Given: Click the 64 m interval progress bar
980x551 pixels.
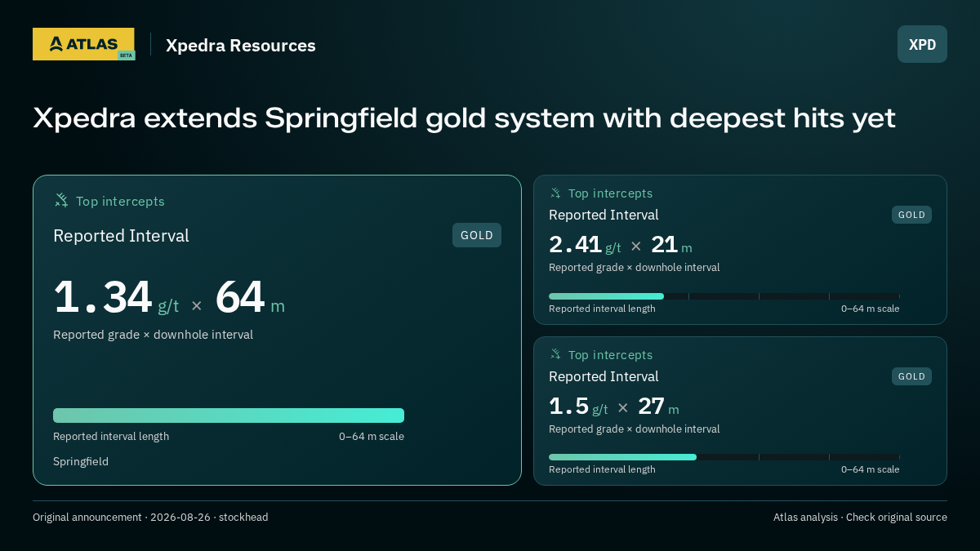Looking at the screenshot, I should pos(229,415).
